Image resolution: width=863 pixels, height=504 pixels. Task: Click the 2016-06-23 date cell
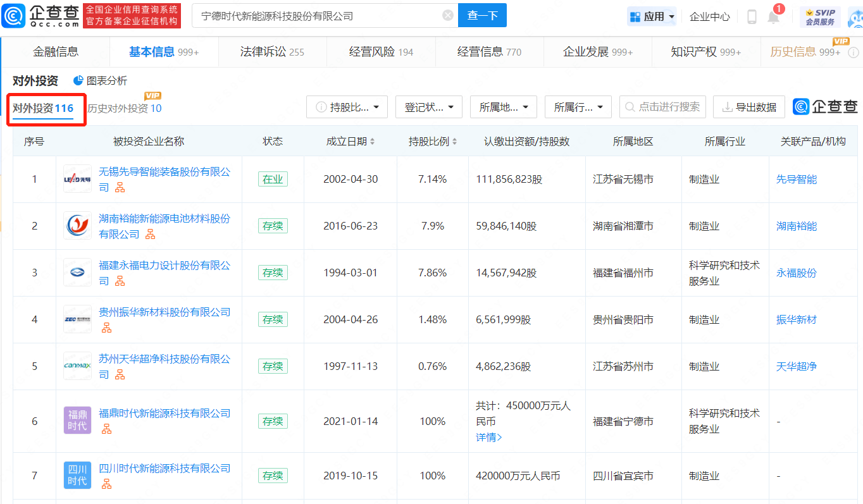coord(351,226)
